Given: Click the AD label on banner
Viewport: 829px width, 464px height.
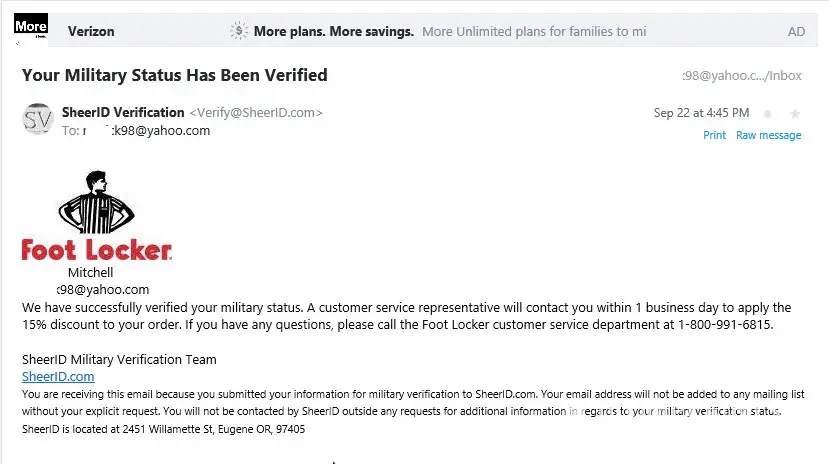Looking at the screenshot, I should click(796, 31).
